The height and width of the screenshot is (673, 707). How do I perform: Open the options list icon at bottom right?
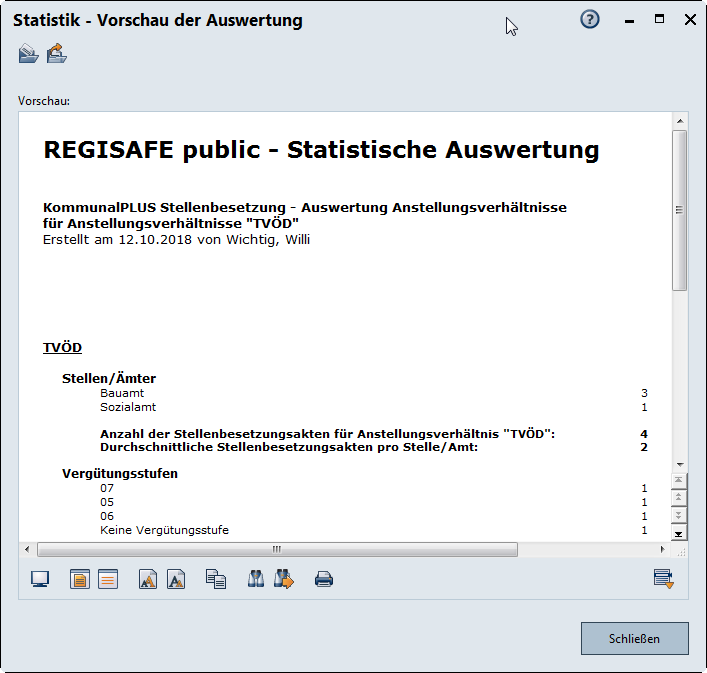point(664,579)
